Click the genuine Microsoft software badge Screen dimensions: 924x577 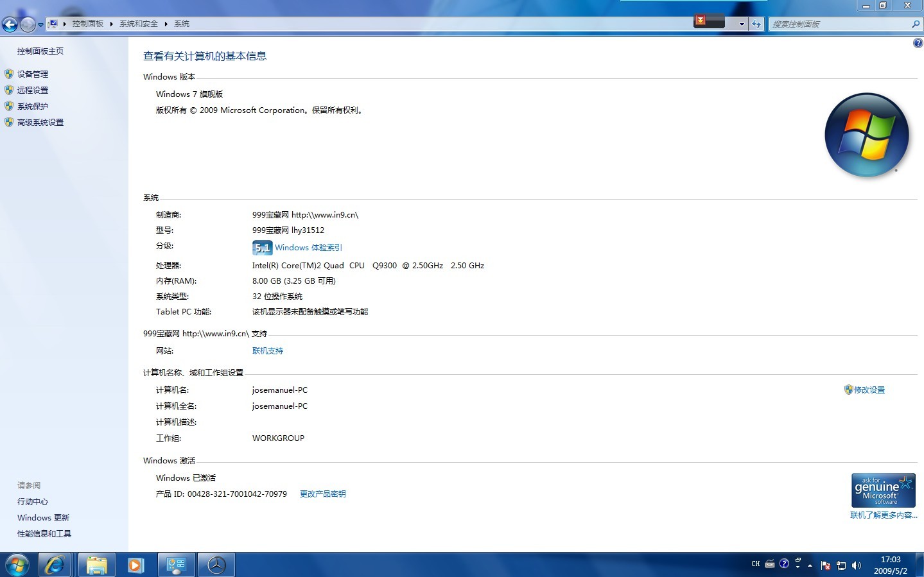pos(883,491)
